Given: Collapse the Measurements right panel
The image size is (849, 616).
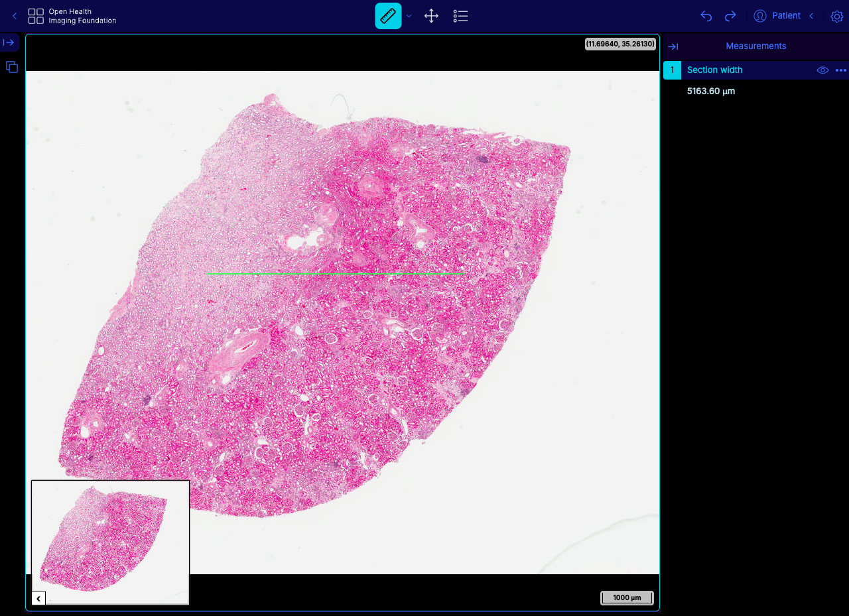Looking at the screenshot, I should tap(673, 46).
